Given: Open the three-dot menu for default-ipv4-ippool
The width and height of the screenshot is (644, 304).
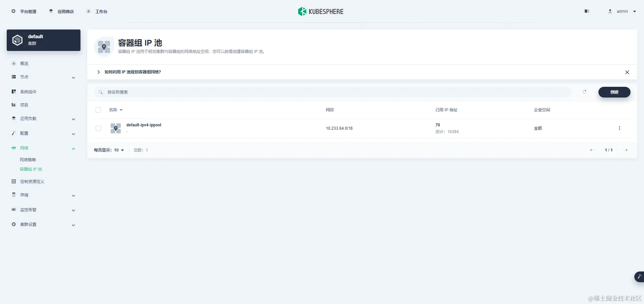Looking at the screenshot, I should (620, 128).
